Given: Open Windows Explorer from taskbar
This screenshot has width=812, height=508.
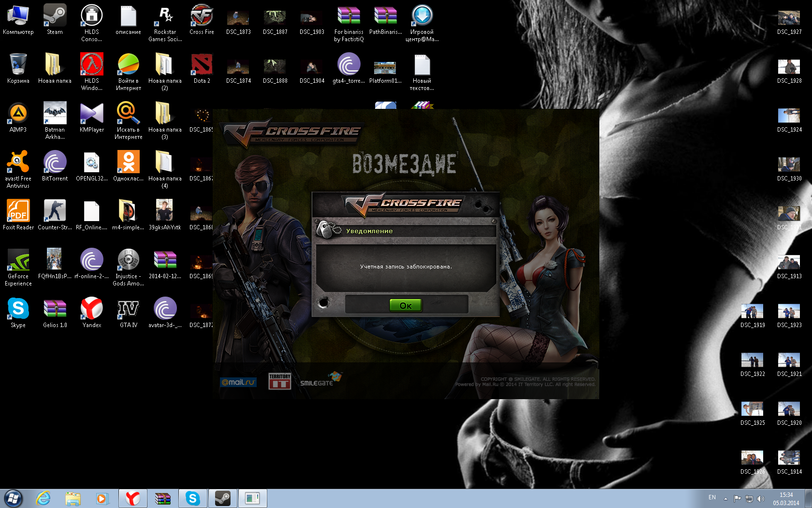Looking at the screenshot, I should tap(72, 498).
